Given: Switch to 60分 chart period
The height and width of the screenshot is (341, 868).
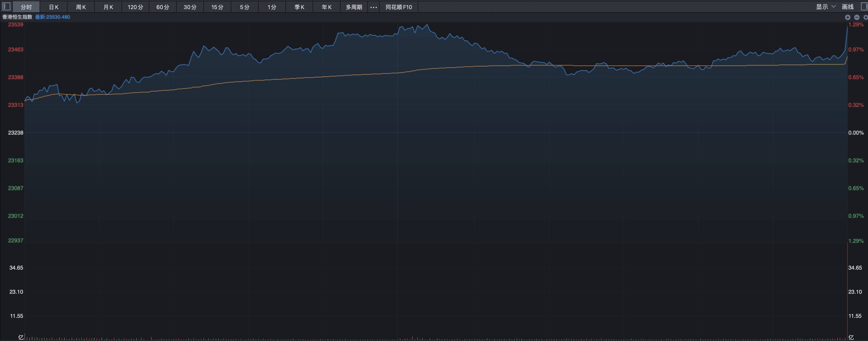Looking at the screenshot, I should [163, 7].
